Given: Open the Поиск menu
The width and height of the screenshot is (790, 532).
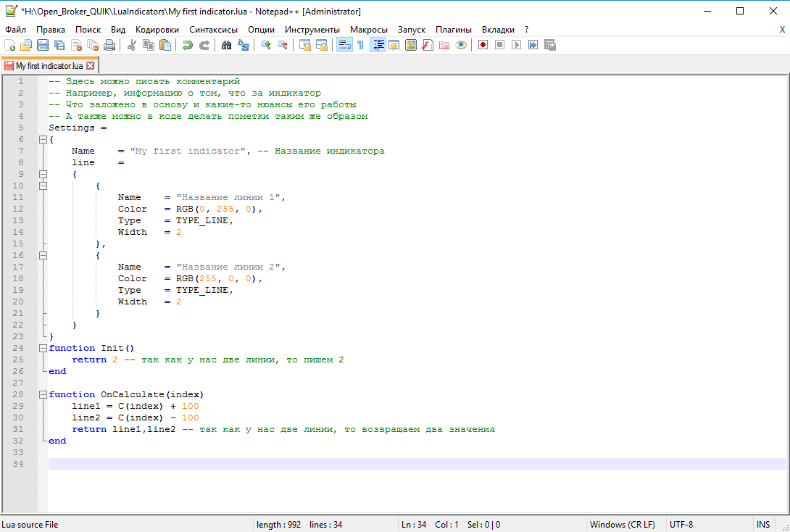Looking at the screenshot, I should tap(88, 30).
